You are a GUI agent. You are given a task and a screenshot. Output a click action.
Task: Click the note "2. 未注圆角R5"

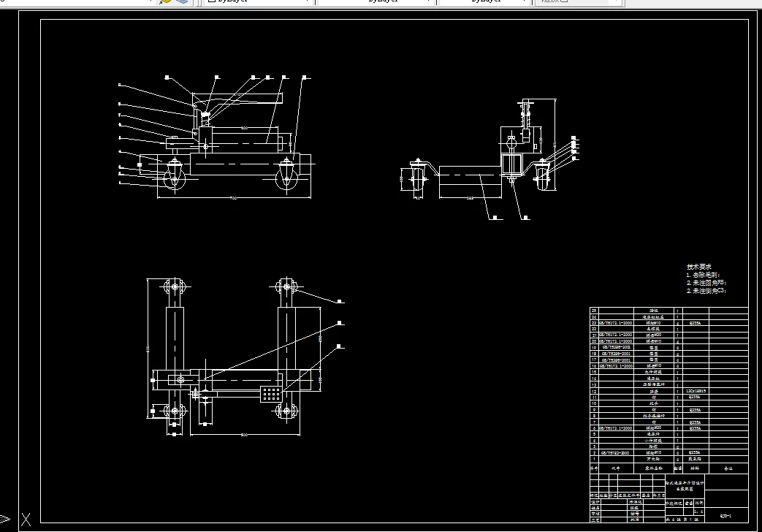(706, 283)
